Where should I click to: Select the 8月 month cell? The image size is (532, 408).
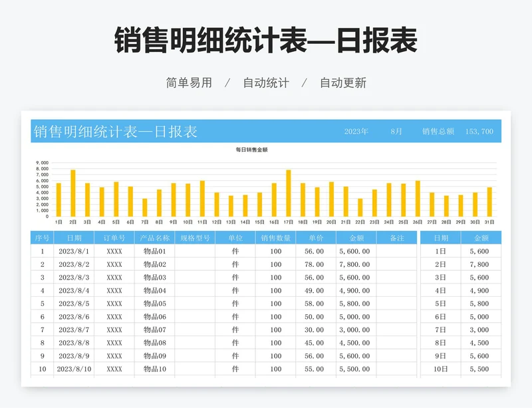tap(396, 132)
